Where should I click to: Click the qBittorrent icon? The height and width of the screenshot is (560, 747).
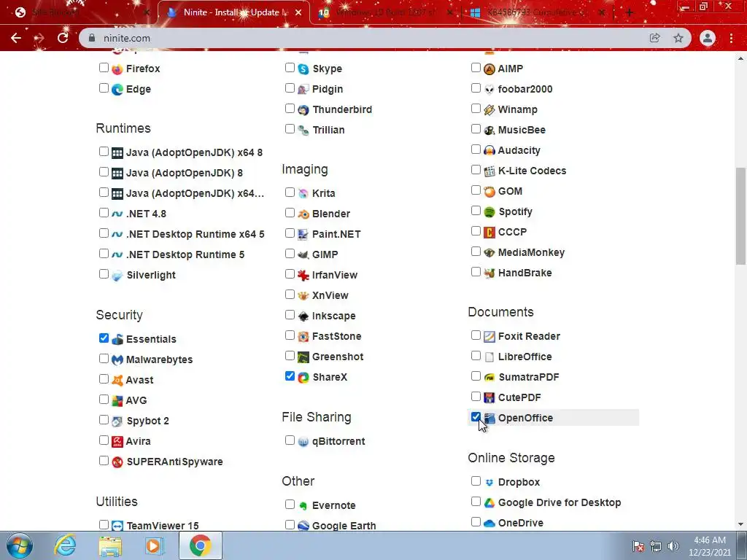pyautogui.click(x=303, y=442)
